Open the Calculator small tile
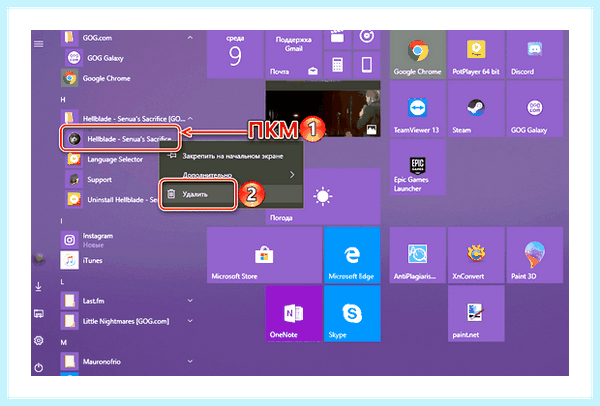The width and height of the screenshot is (600, 406). coord(337,65)
